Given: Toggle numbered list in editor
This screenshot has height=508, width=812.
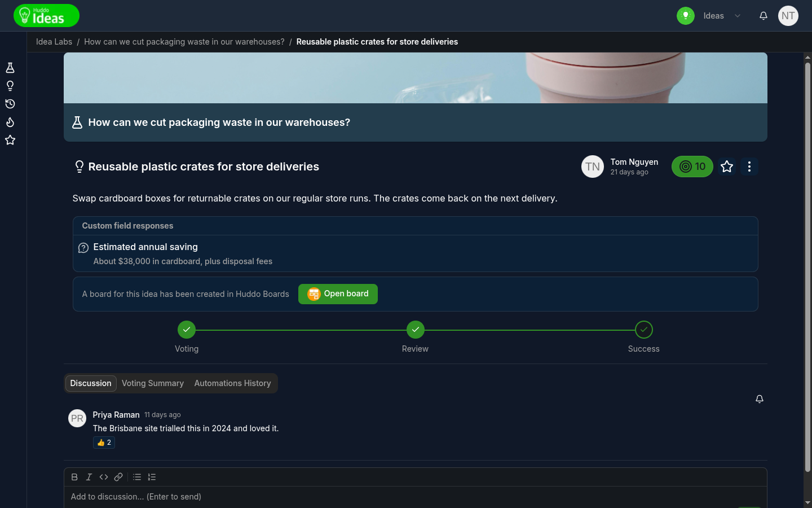Looking at the screenshot, I should [x=152, y=477].
